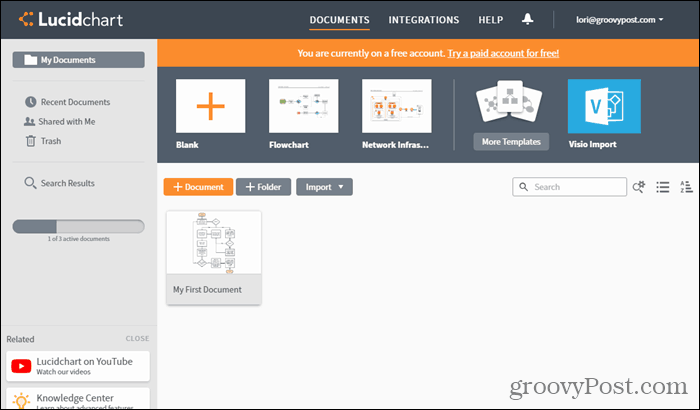The image size is (700, 410).
Task: Open the Help menu
Action: pos(491,20)
